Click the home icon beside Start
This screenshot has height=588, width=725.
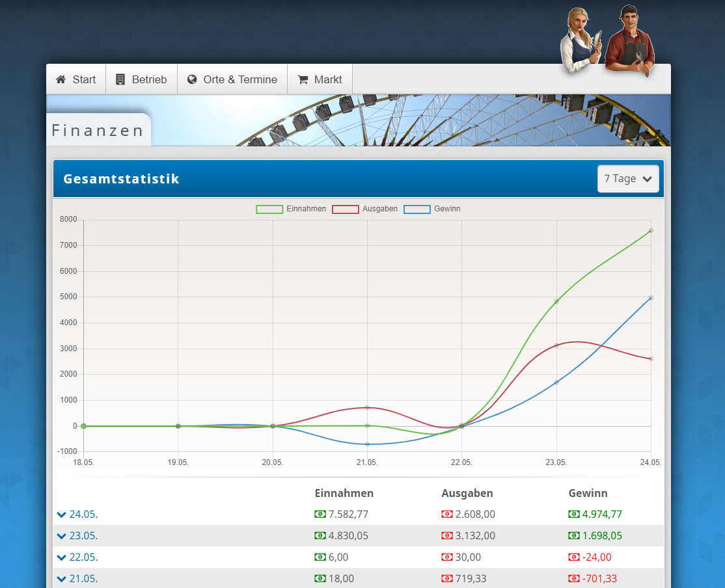(61, 79)
